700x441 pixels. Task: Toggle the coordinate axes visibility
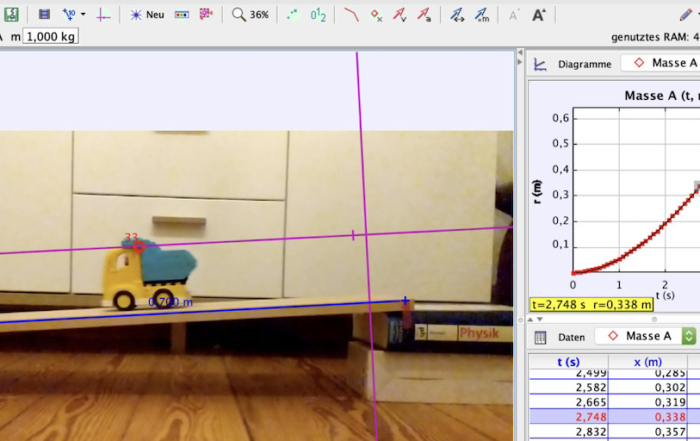pos(104,15)
